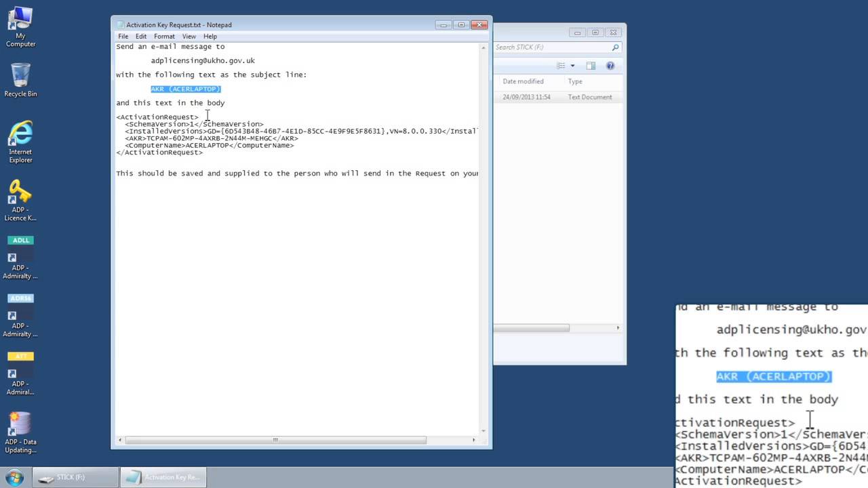Launch Internet Explorer from the desktop
Image resolution: width=868 pixels, height=488 pixels.
point(20,142)
